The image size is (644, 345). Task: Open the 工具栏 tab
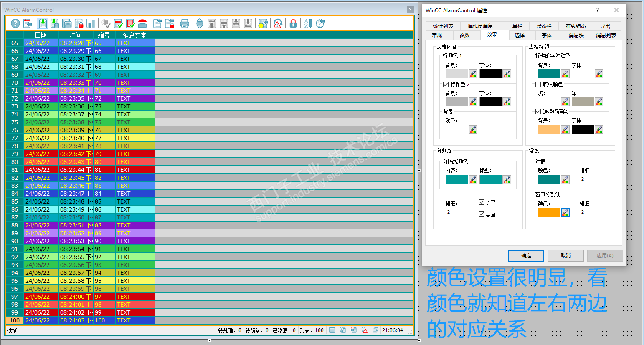tap(515, 26)
